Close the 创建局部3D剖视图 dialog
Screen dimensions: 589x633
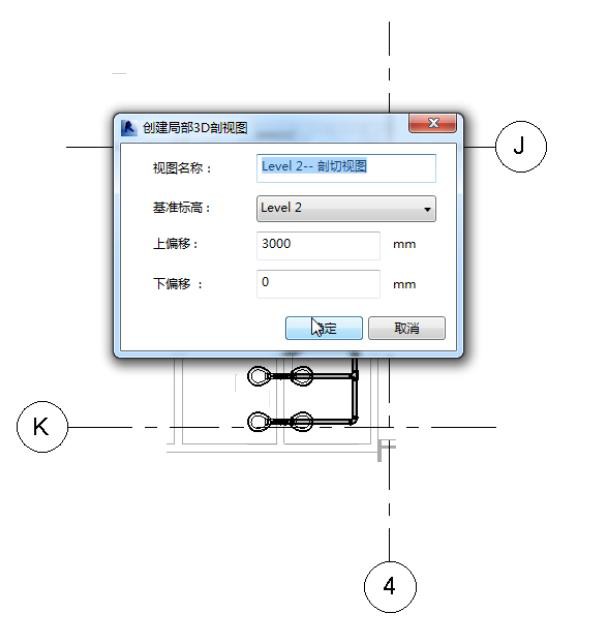[x=433, y=123]
